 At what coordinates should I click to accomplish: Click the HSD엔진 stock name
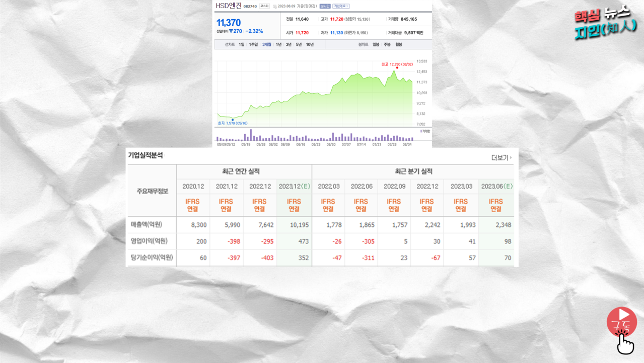point(229,6)
